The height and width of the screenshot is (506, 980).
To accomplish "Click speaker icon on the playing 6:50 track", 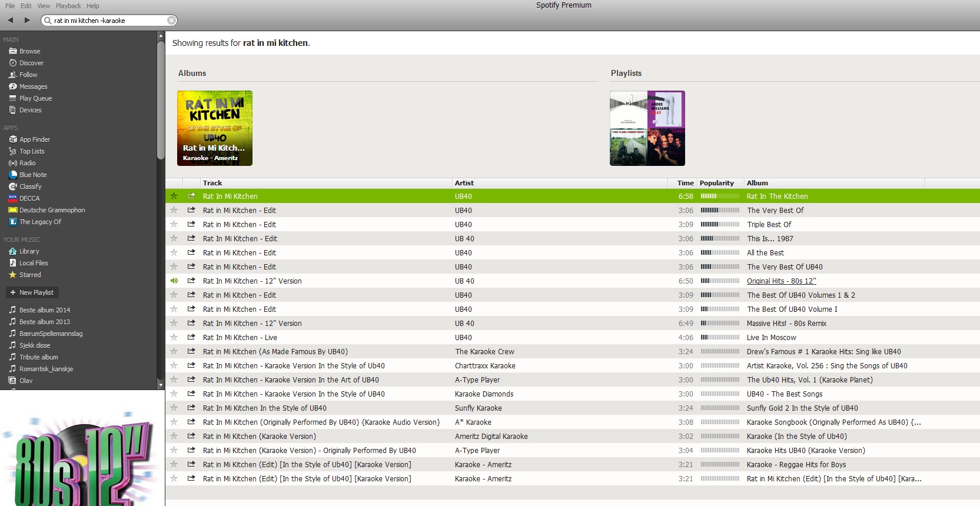I will tap(174, 281).
